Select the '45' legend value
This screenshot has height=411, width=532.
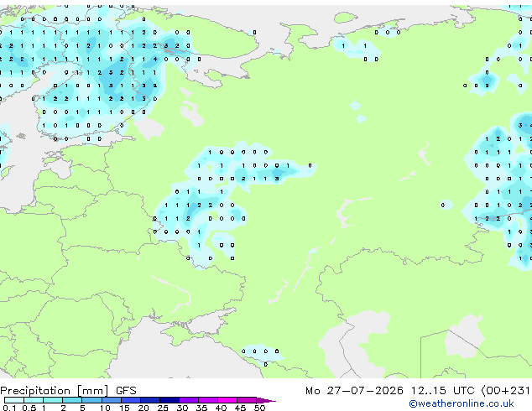(240, 408)
